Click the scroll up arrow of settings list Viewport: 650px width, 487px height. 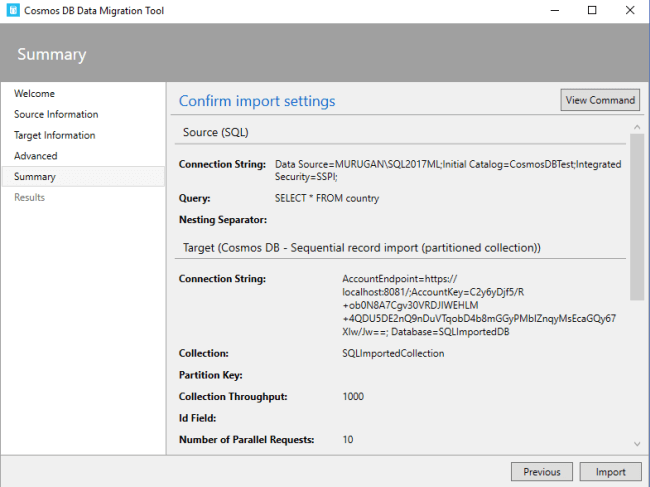[638, 127]
